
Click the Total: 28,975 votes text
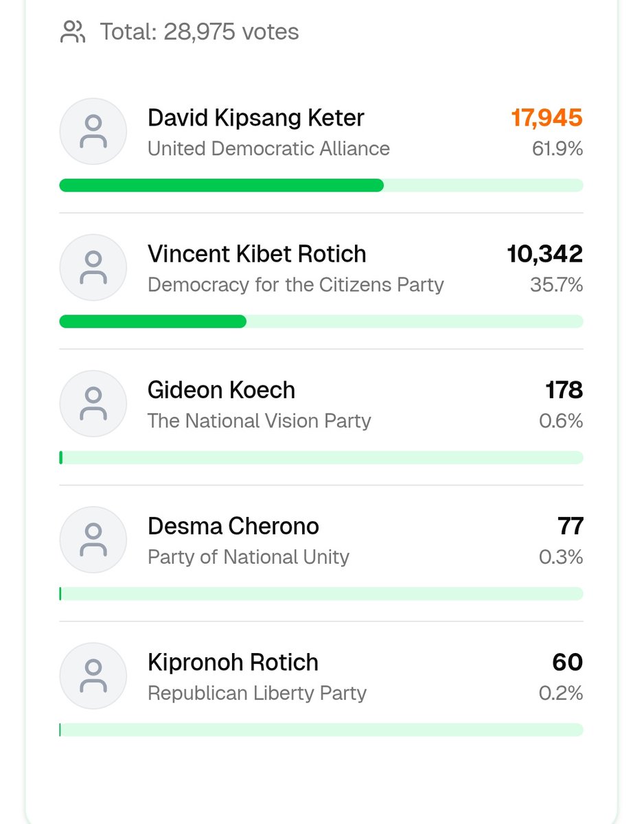pyautogui.click(x=200, y=32)
